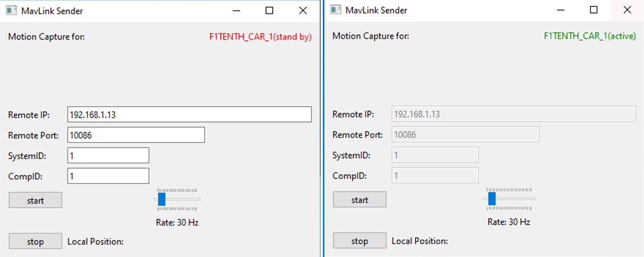
Task: Click the rate slider handle in left window
Action: pyautogui.click(x=162, y=199)
